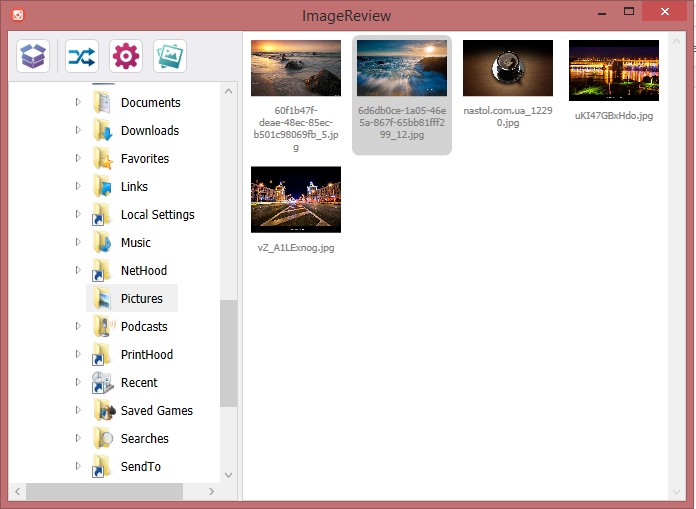Expand the Links tree node
The image size is (696, 509).
78,186
